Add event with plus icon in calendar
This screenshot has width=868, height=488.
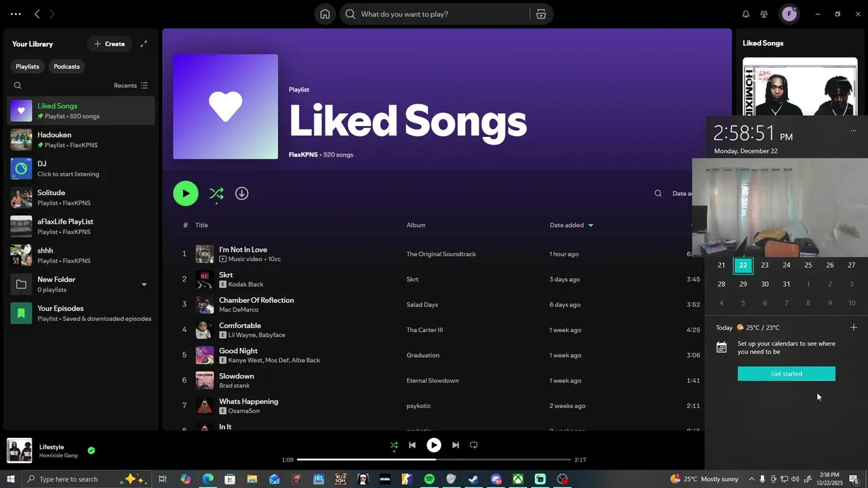click(853, 327)
